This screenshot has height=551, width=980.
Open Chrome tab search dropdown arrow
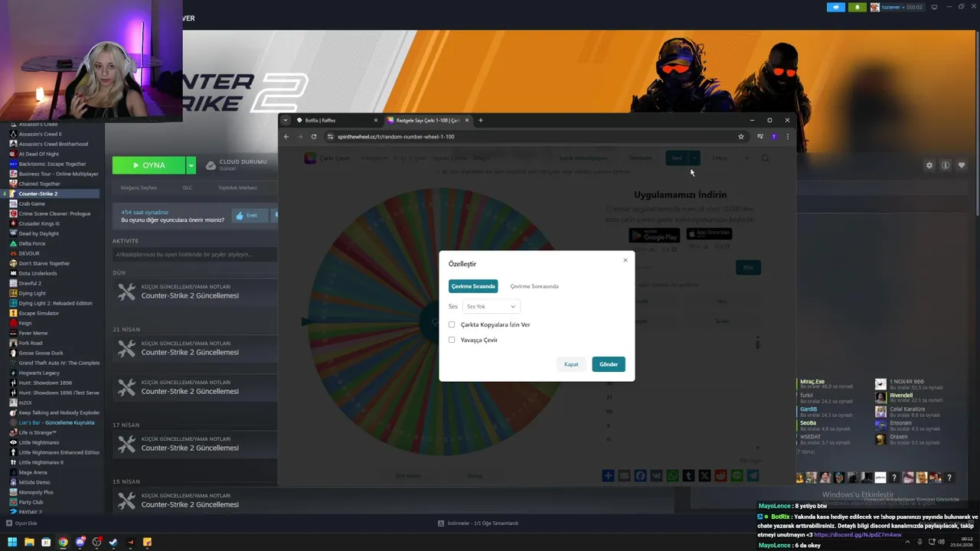[x=286, y=120]
